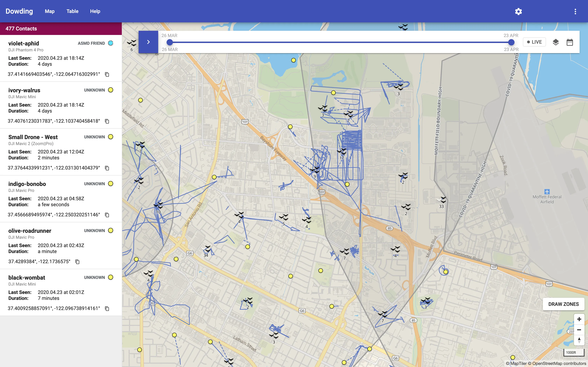Toggle the ivory-walrus yellow status indicator

pos(111,90)
